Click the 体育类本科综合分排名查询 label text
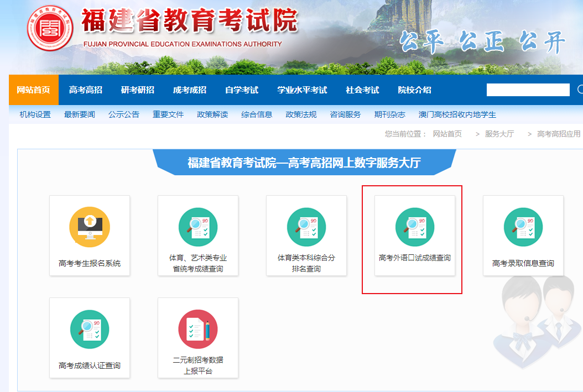Image resolution: width=583 pixels, height=392 pixels. click(x=306, y=263)
